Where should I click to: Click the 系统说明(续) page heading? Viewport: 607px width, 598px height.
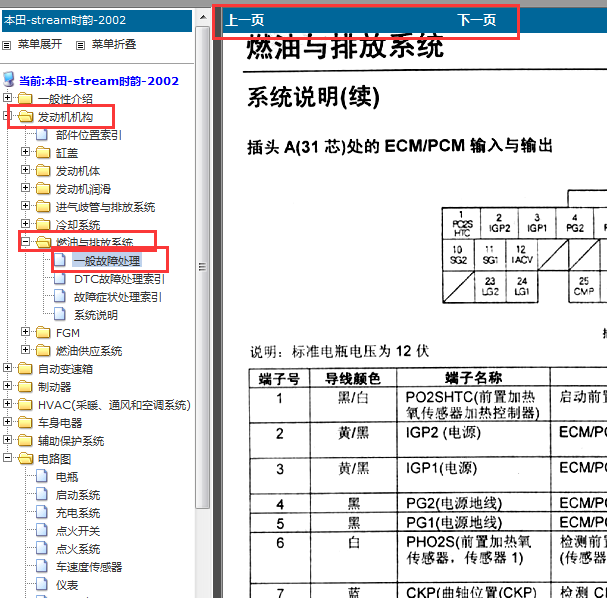coord(314,97)
